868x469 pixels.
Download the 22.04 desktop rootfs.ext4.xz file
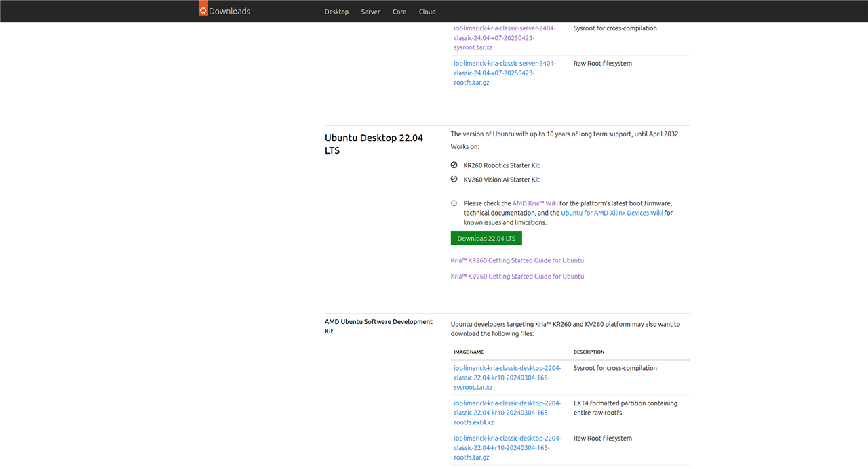pos(506,413)
